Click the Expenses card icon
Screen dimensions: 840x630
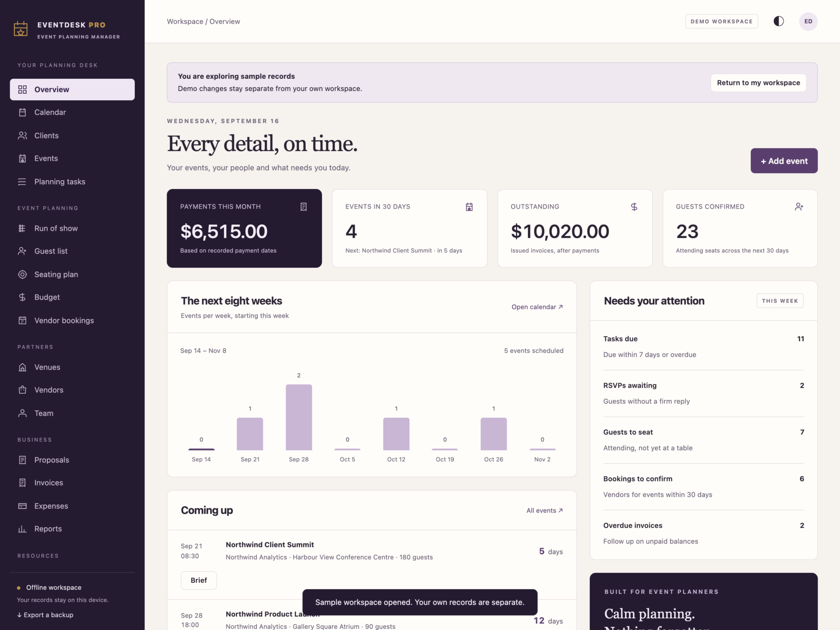tap(22, 506)
